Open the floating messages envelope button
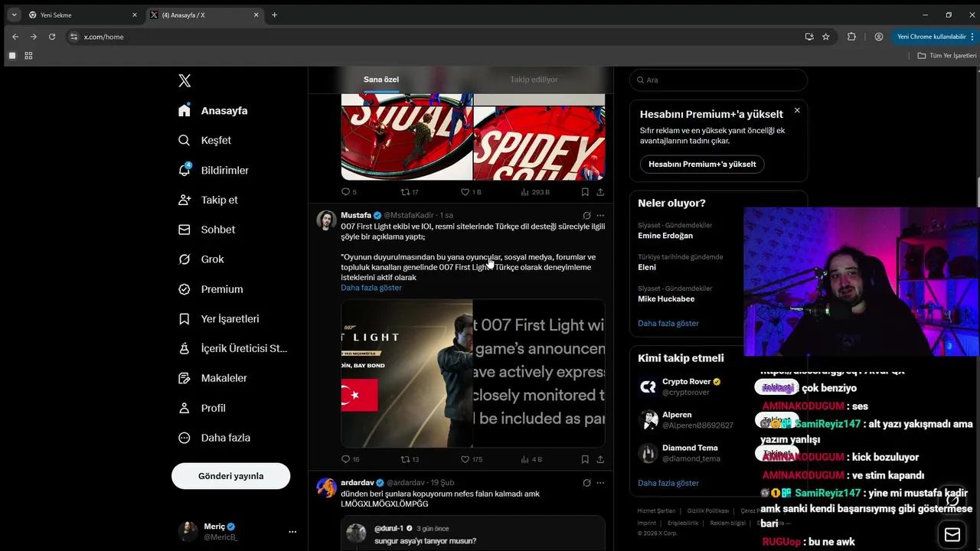Image resolution: width=980 pixels, height=551 pixels. pos(952,534)
